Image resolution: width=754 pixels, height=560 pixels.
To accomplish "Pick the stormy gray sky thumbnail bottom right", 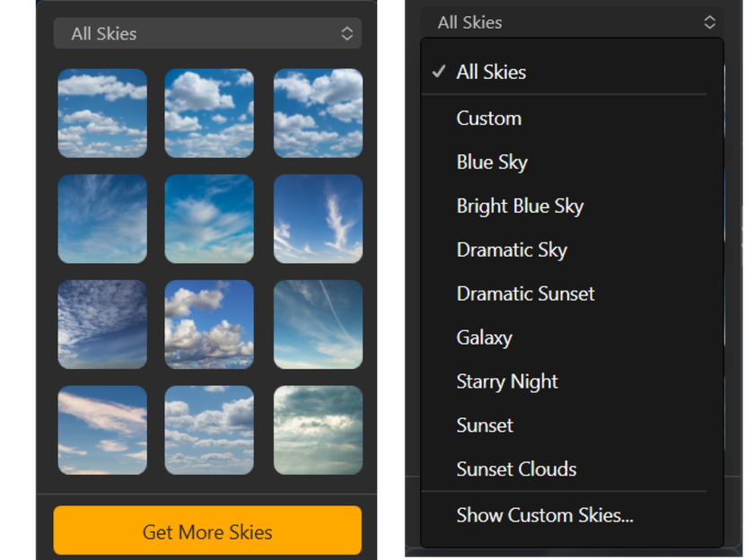I will (318, 430).
